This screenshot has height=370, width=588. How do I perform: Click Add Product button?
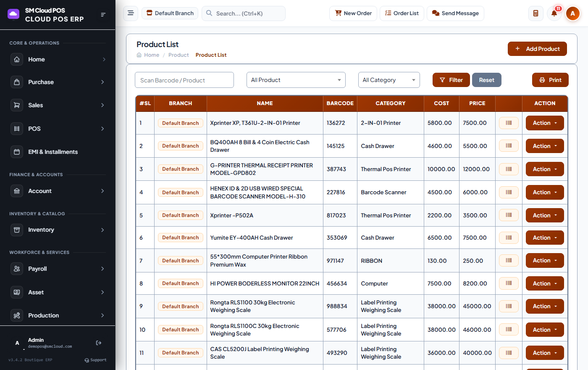pos(537,49)
